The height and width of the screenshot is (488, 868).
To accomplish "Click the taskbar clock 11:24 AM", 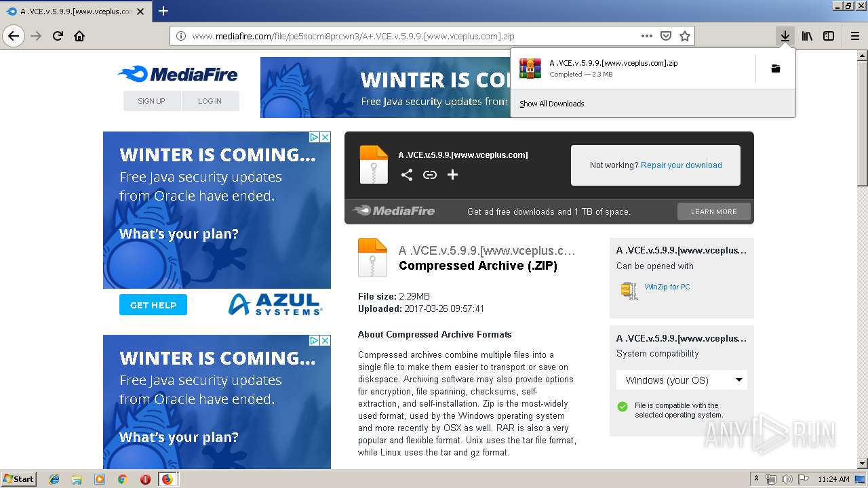I will coord(834,479).
